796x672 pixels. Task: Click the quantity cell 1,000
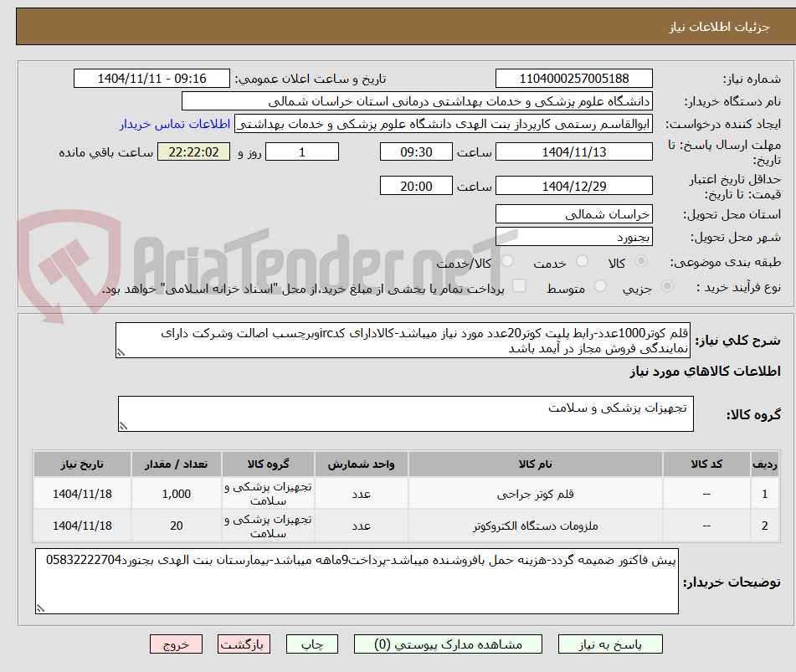click(x=176, y=494)
